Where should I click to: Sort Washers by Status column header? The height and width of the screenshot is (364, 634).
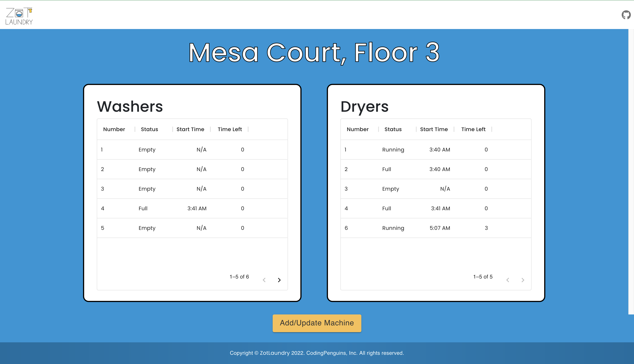click(149, 129)
